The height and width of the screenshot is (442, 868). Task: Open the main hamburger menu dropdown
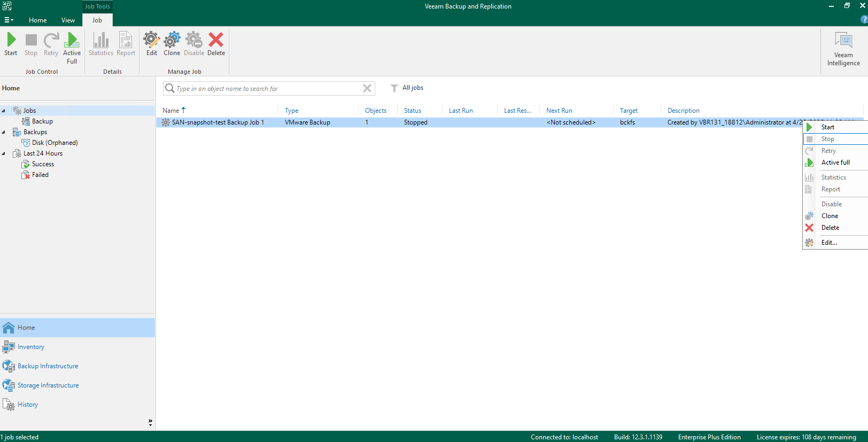(x=9, y=20)
